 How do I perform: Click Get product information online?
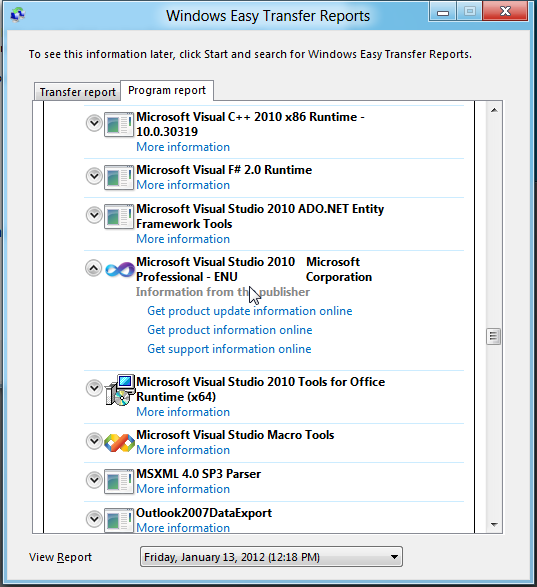tap(230, 330)
